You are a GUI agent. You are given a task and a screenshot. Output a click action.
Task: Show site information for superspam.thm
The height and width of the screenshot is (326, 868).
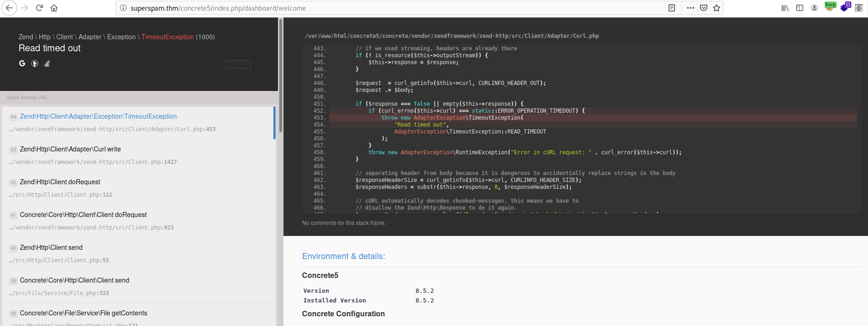[123, 8]
